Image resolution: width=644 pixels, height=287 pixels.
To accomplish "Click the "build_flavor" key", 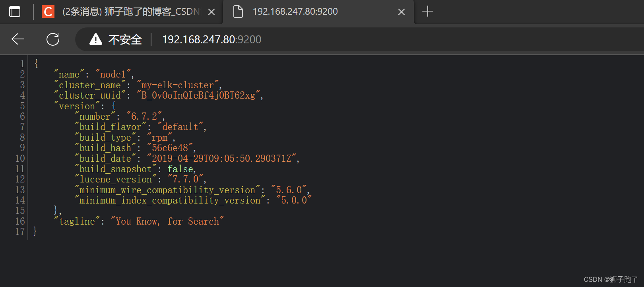I will 111,127.
